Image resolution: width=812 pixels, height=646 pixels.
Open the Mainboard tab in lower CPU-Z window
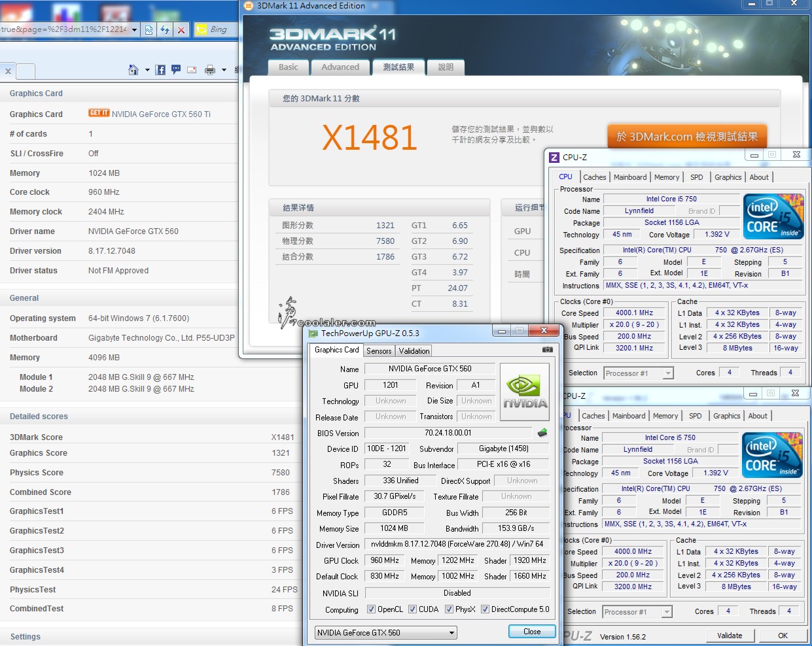tap(629, 416)
